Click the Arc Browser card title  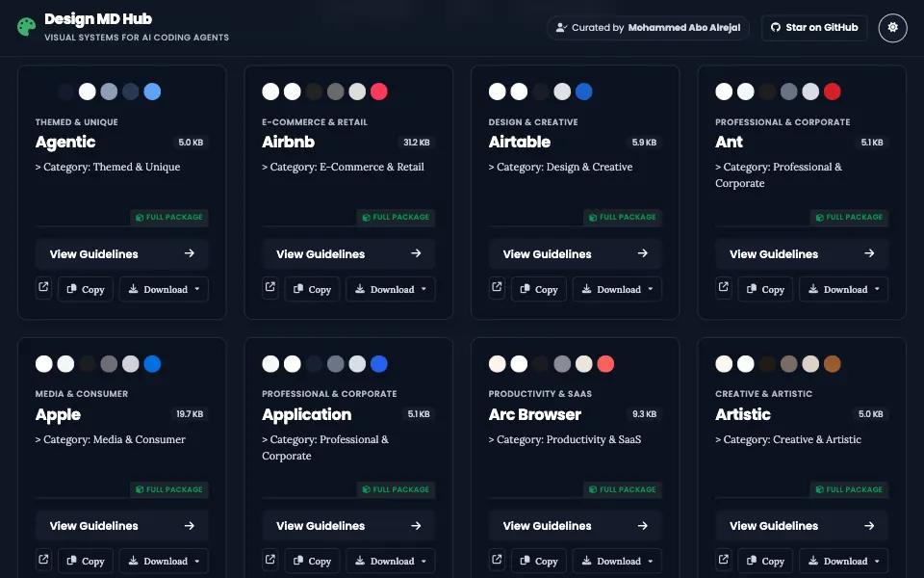click(534, 414)
